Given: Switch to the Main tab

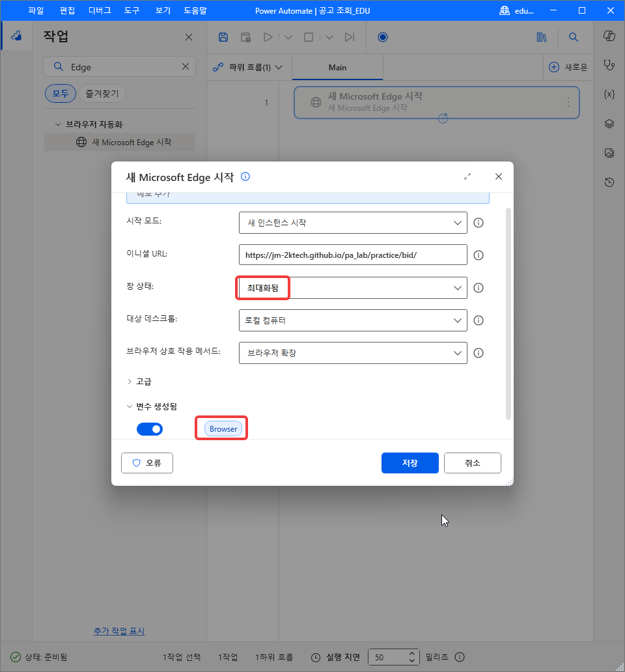Looking at the screenshot, I should click(x=337, y=67).
